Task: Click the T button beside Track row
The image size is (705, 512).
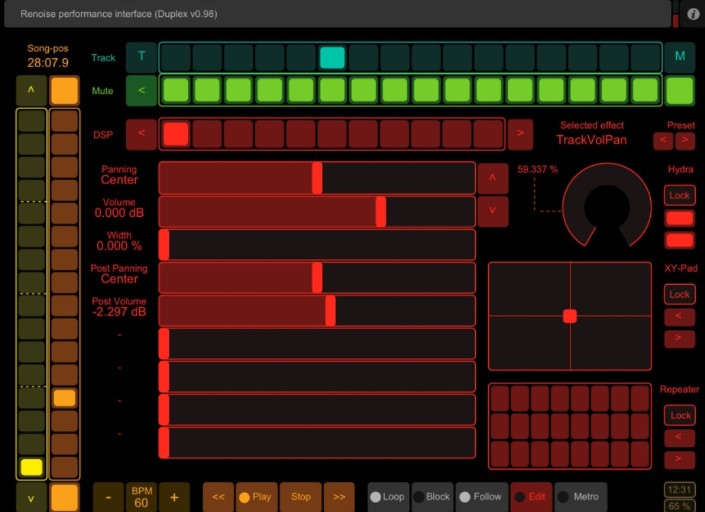Action: tap(142, 57)
